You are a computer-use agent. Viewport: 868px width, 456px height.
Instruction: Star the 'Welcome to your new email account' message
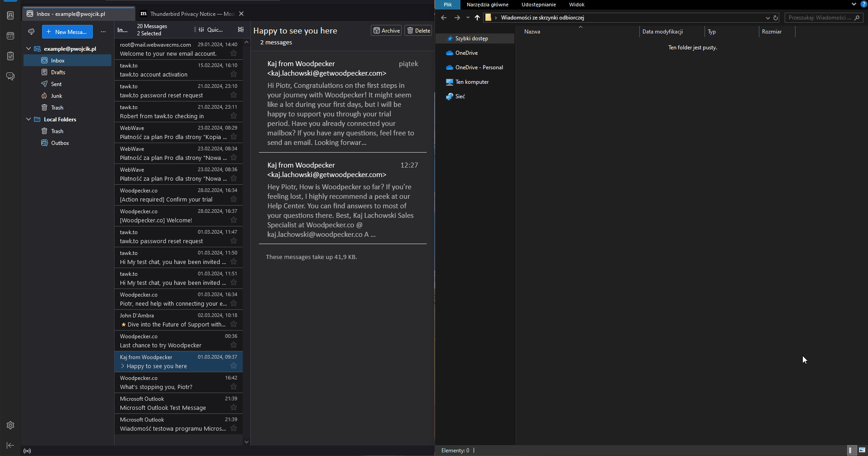coord(234,53)
